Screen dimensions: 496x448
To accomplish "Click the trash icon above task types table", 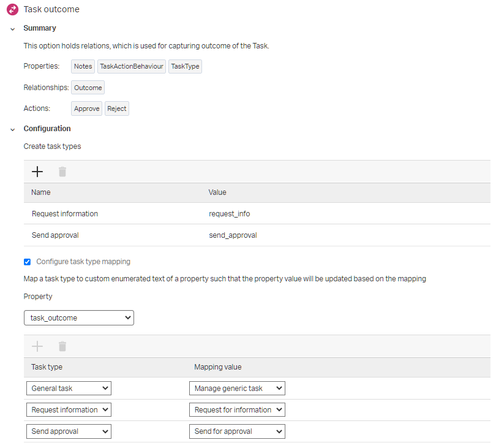I will 62,172.
